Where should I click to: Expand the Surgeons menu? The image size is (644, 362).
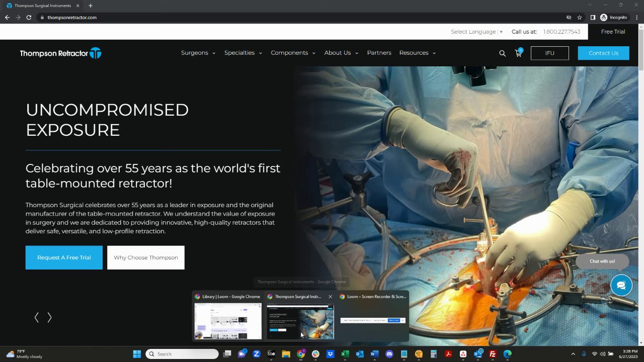click(198, 53)
